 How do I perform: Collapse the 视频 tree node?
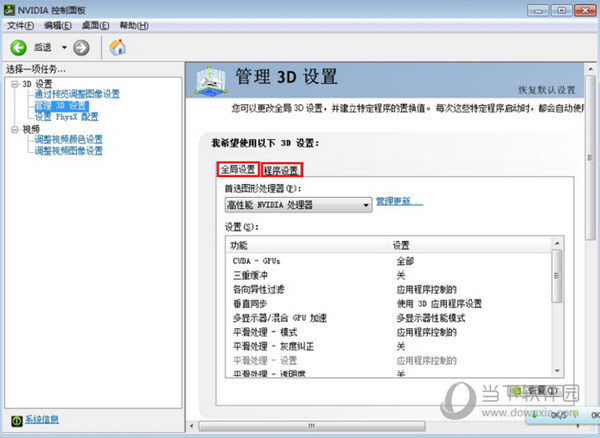(x=15, y=129)
